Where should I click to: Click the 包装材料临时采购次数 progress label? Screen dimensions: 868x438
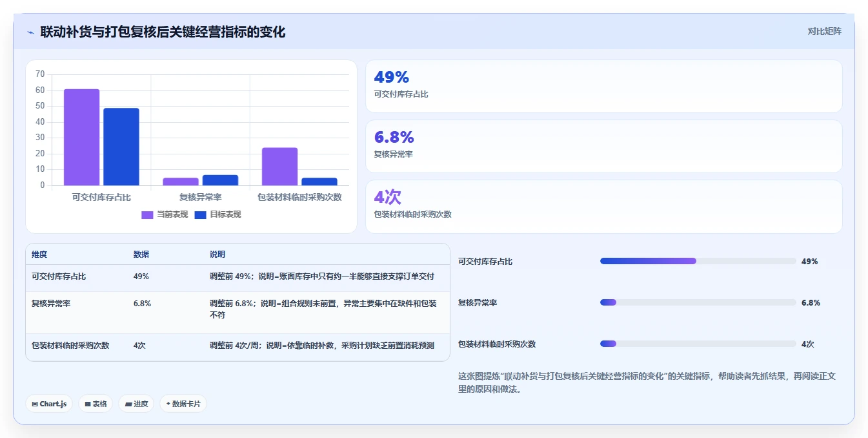(x=497, y=344)
